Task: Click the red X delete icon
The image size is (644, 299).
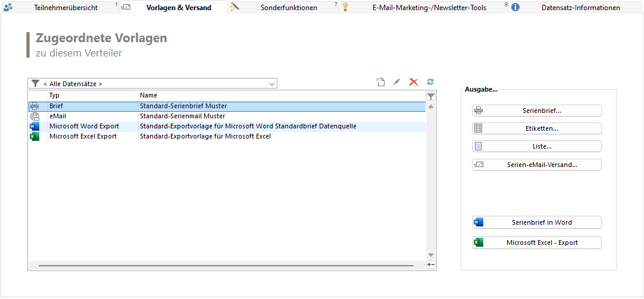Action: click(414, 83)
